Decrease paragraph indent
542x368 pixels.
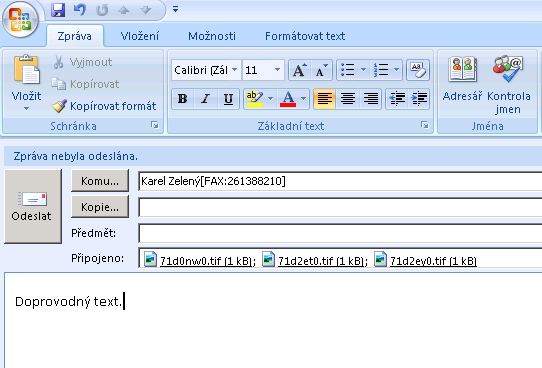coord(397,99)
